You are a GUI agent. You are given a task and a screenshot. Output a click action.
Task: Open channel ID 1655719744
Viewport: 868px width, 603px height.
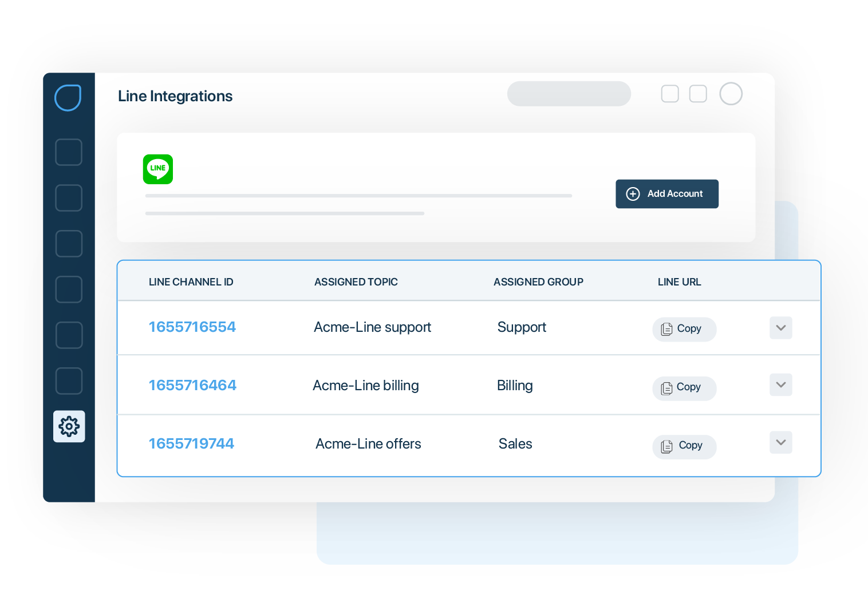pyautogui.click(x=191, y=444)
